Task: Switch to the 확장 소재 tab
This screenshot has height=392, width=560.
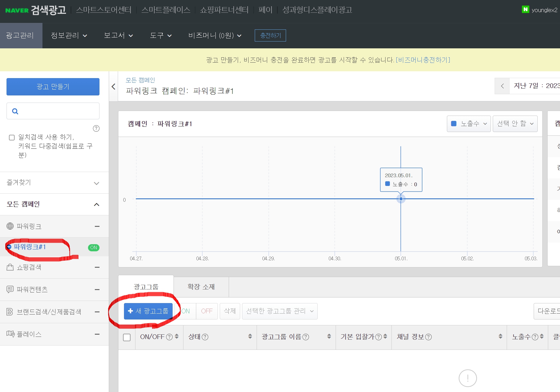Action: 201,287
